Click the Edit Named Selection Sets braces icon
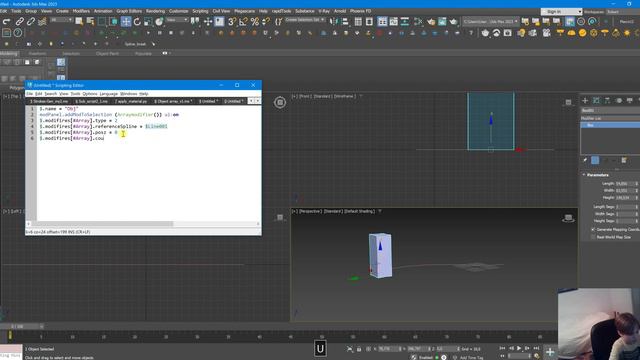The height and width of the screenshot is (360, 640). tap(278, 21)
